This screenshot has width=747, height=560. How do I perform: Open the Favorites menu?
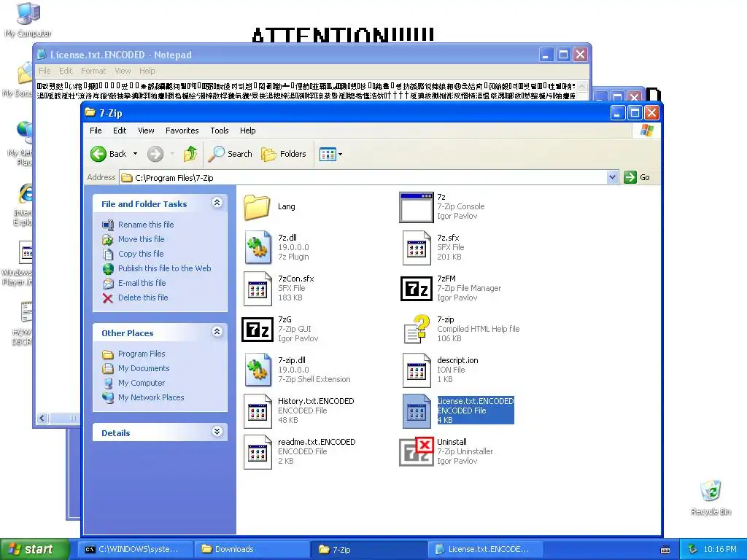pyautogui.click(x=182, y=131)
